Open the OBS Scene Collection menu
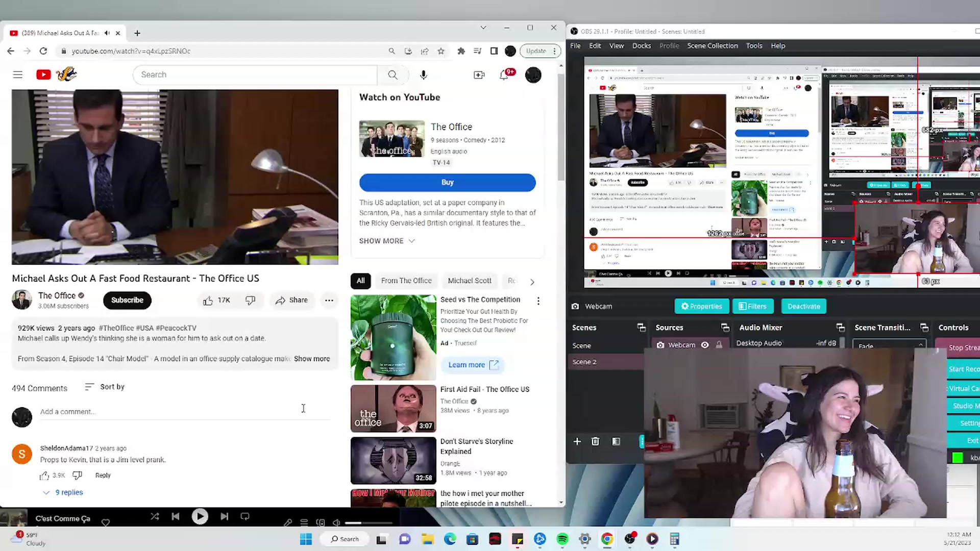 point(713,46)
